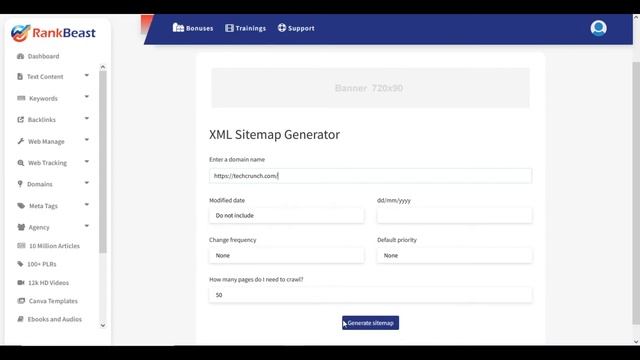This screenshot has height=360, width=640.
Task: Click the Web Tracking magnifier icon
Action: click(x=20, y=163)
